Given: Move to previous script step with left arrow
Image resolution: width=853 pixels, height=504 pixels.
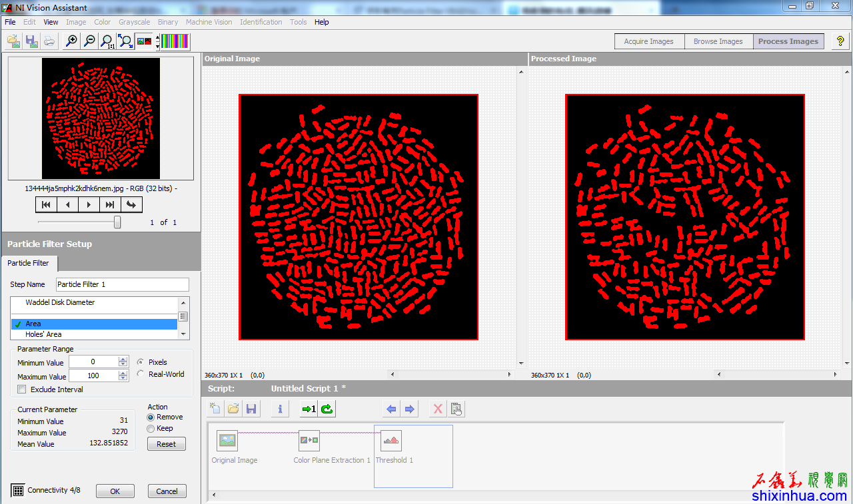Looking at the screenshot, I should click(391, 409).
